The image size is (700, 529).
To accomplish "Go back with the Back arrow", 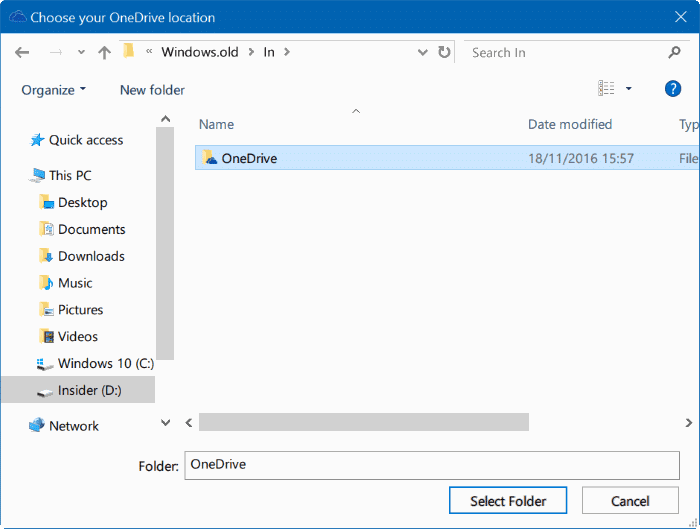I will click(x=22, y=53).
